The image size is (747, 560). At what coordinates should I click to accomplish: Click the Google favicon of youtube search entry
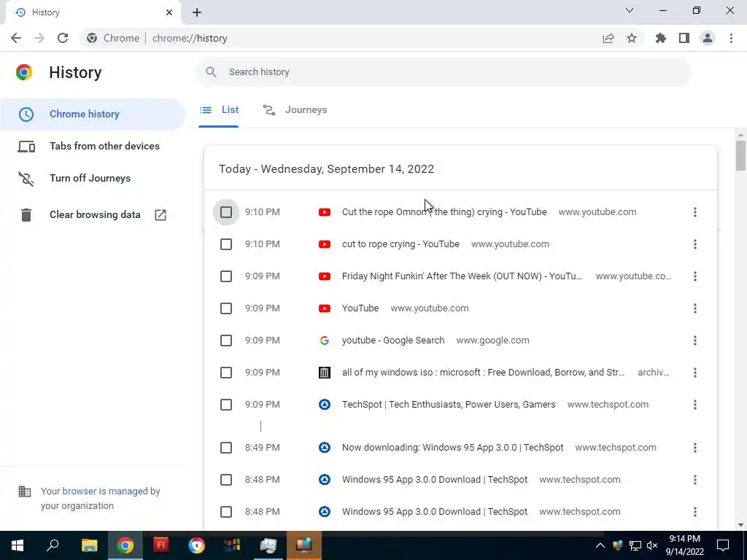point(325,341)
